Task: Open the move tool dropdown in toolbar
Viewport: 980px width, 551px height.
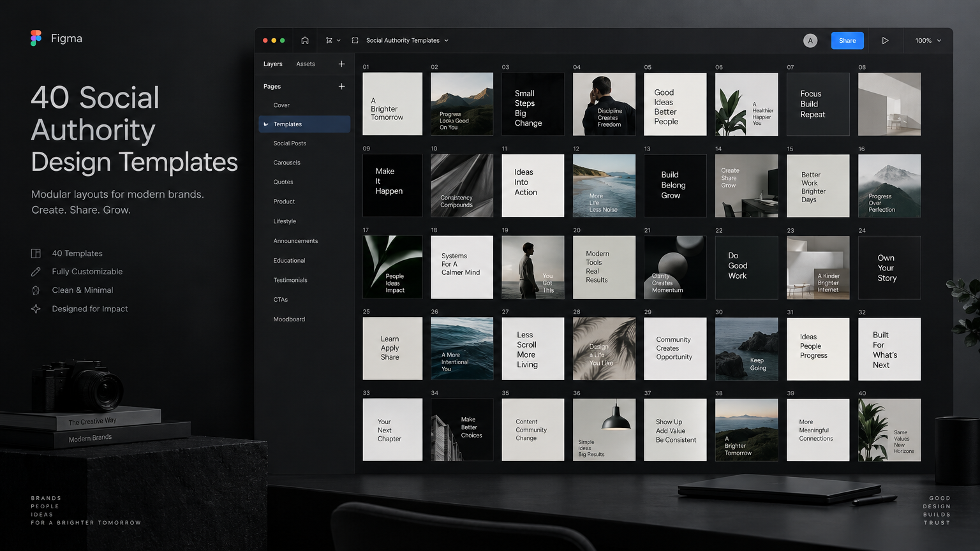Action: [333, 40]
